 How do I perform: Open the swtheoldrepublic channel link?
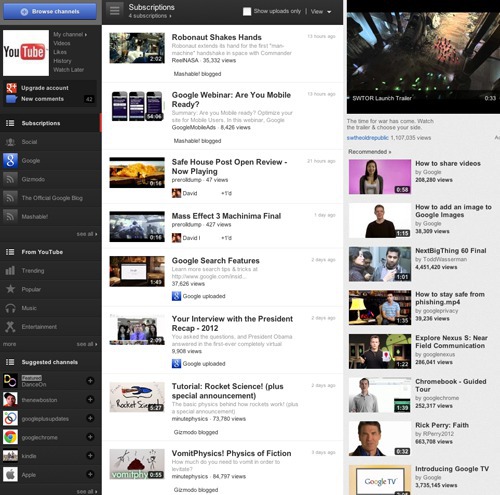[367, 138]
